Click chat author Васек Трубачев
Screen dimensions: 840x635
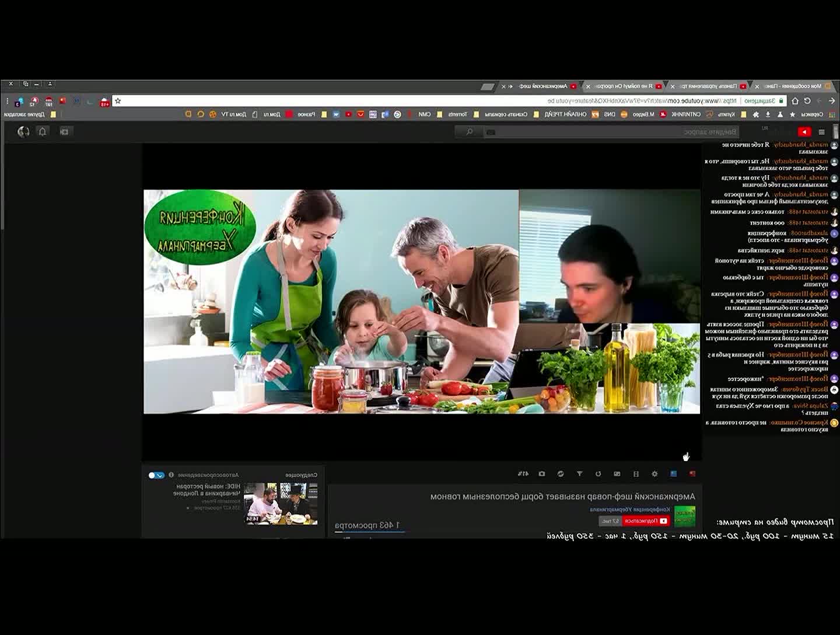point(804,389)
